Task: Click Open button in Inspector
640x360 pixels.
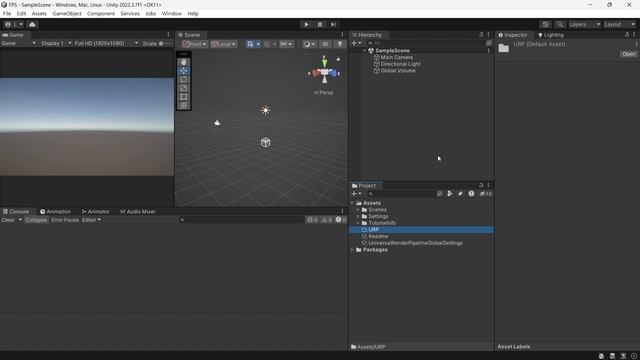Action: click(628, 54)
